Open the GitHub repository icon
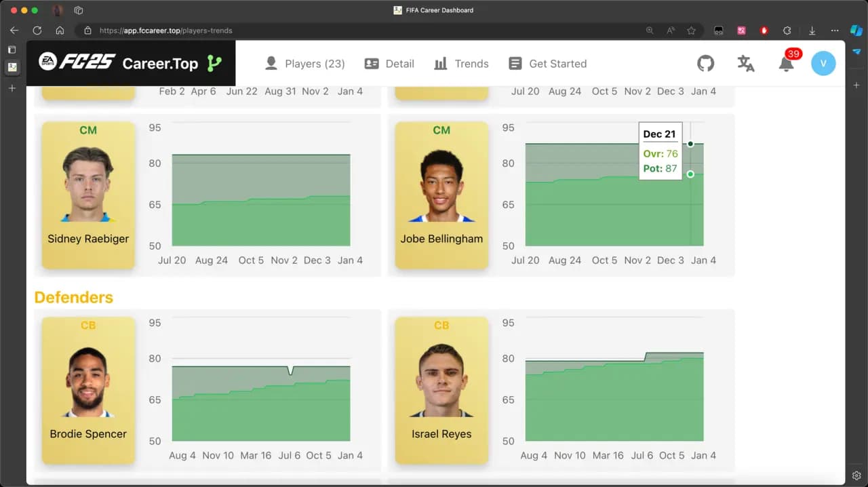 click(x=706, y=63)
